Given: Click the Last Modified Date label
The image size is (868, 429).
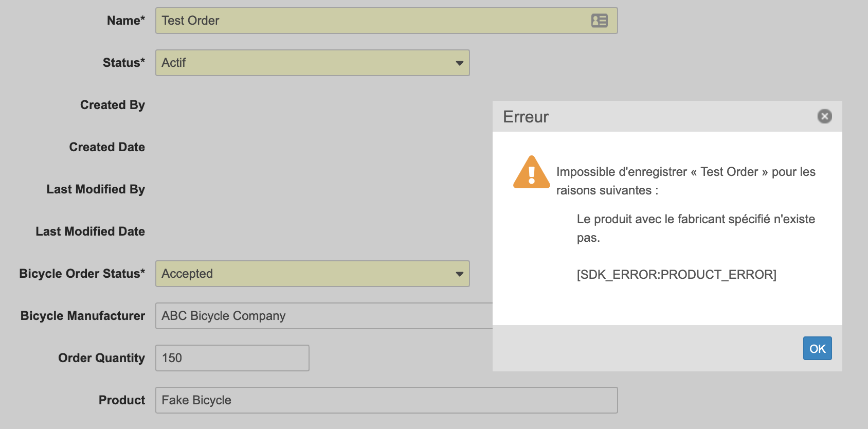Looking at the screenshot, I should (90, 231).
